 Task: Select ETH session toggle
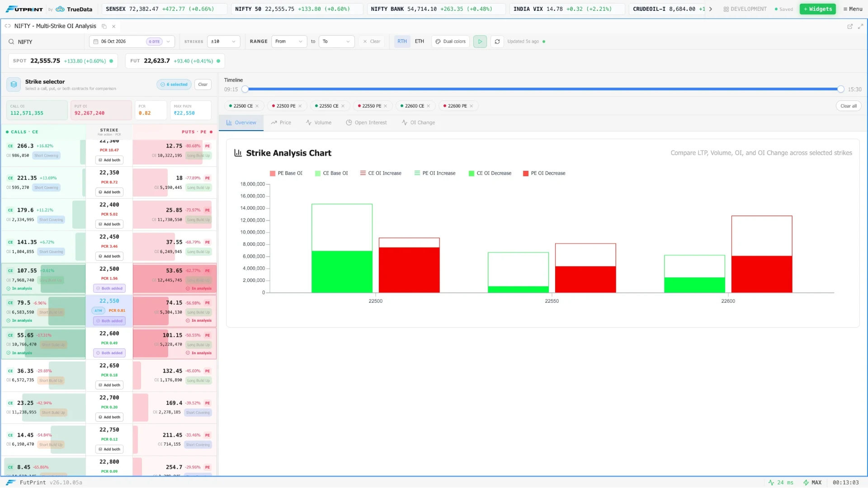[420, 42]
